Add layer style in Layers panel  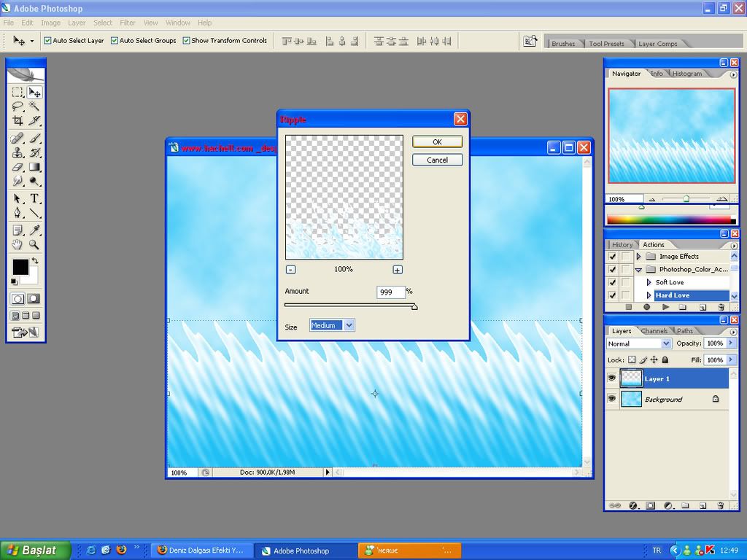tap(633, 506)
